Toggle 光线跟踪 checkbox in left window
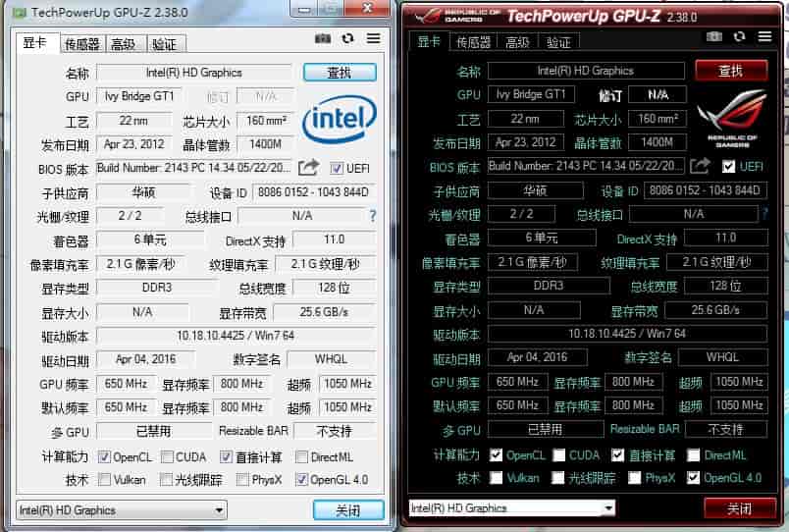This screenshot has width=789, height=532. click(166, 480)
